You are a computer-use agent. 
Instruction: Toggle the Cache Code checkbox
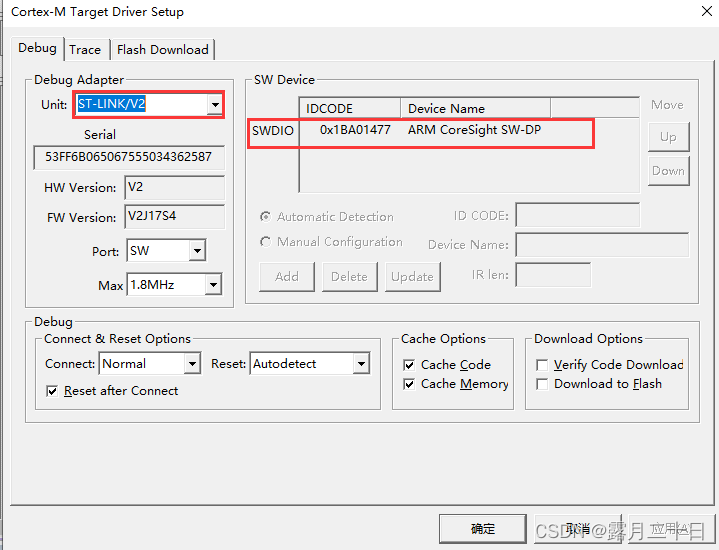409,365
